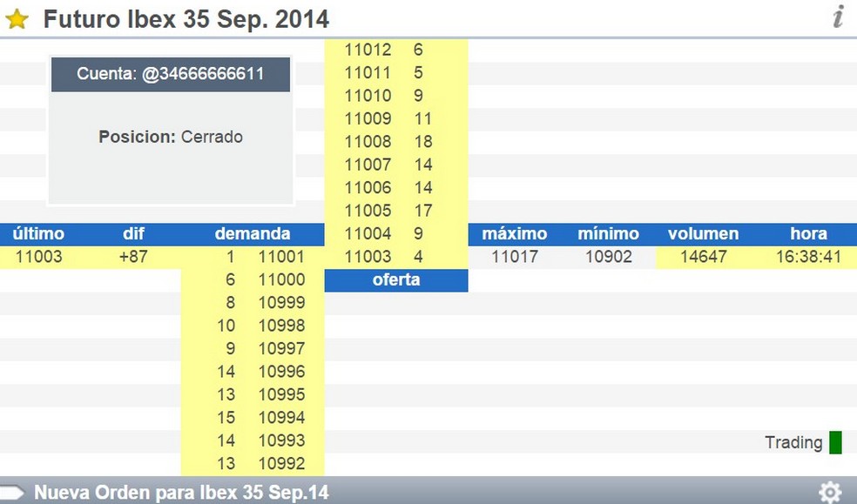Image resolution: width=857 pixels, height=504 pixels.
Task: Select offer price 11009
Action: (368, 118)
